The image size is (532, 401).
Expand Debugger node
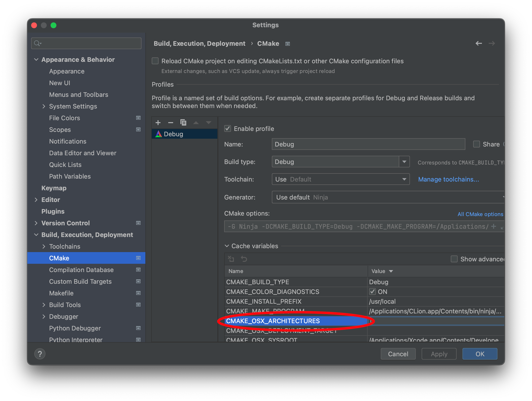coord(44,317)
